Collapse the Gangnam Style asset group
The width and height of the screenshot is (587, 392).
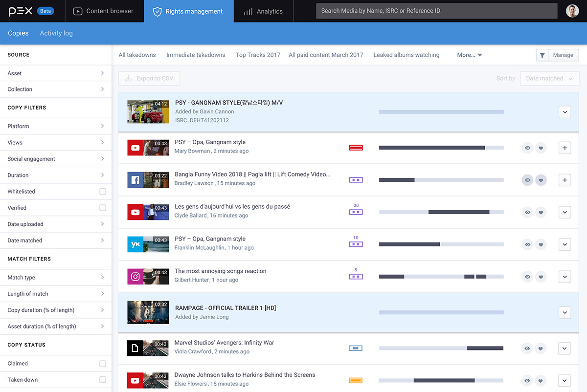point(564,112)
